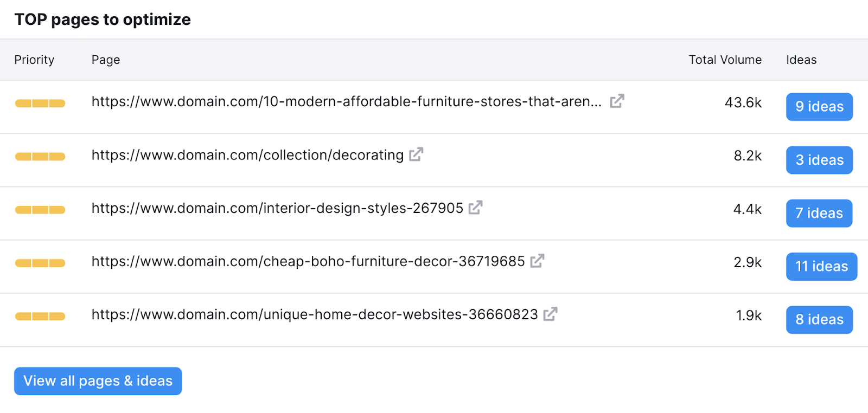Select priority bar for unique-home-decor-websites row
This screenshot has height=413, width=868.
[40, 316]
